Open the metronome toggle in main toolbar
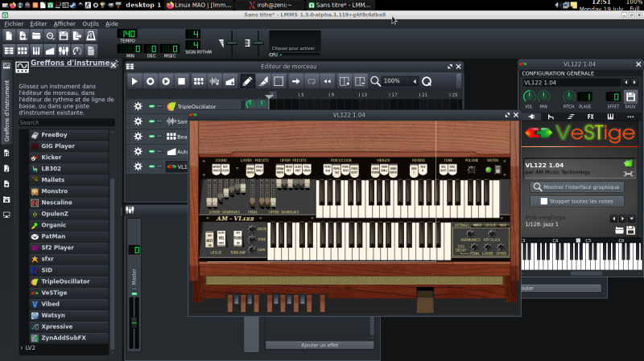The image size is (644, 361). point(92,36)
